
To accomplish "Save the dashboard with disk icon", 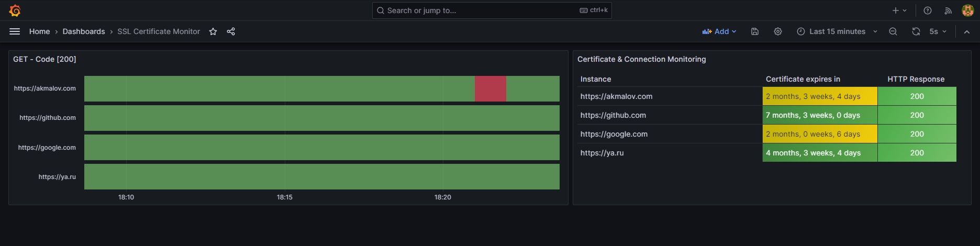I will 755,31.
